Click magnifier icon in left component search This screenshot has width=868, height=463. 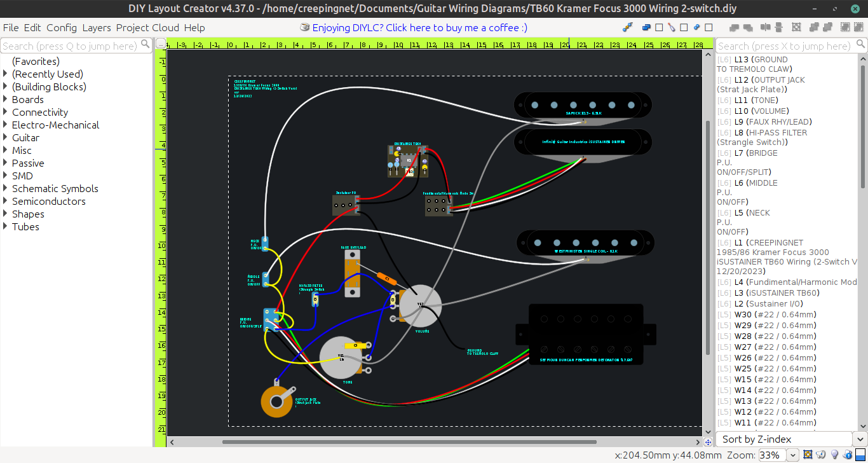pos(146,45)
